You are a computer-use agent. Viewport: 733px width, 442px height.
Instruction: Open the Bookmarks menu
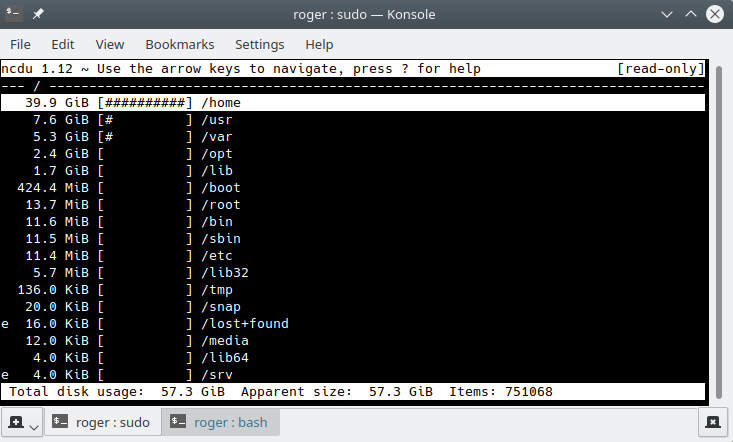pyautogui.click(x=180, y=44)
